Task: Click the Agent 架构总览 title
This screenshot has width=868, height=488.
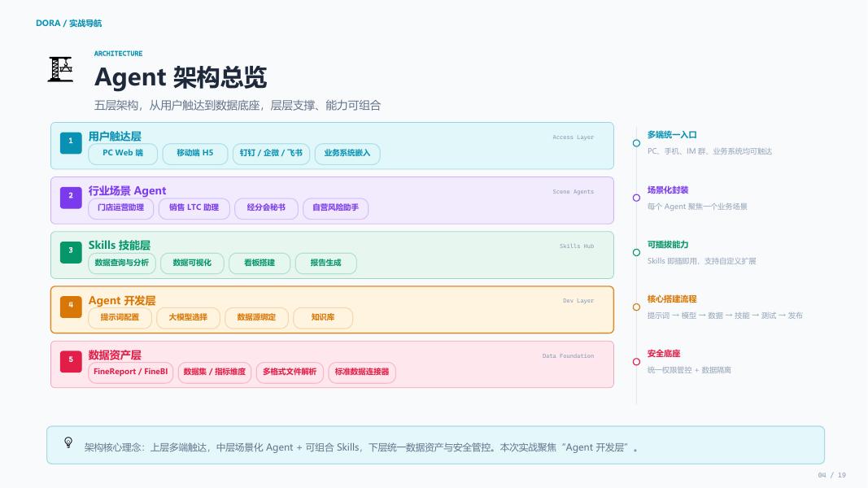Action: pos(181,77)
